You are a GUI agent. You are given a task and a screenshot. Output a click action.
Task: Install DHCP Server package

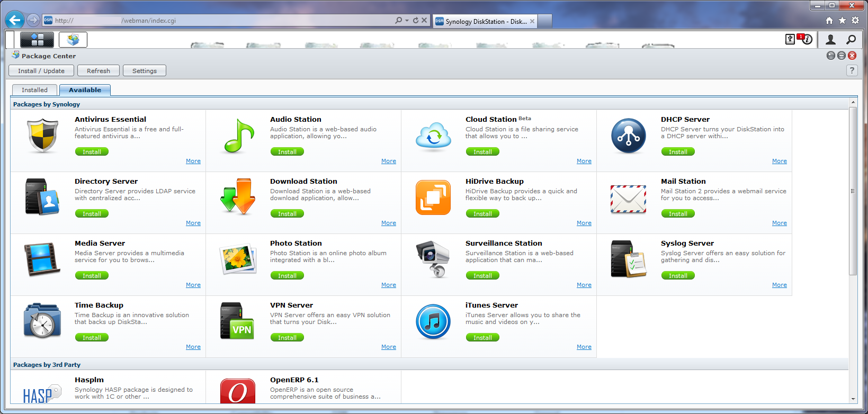678,152
